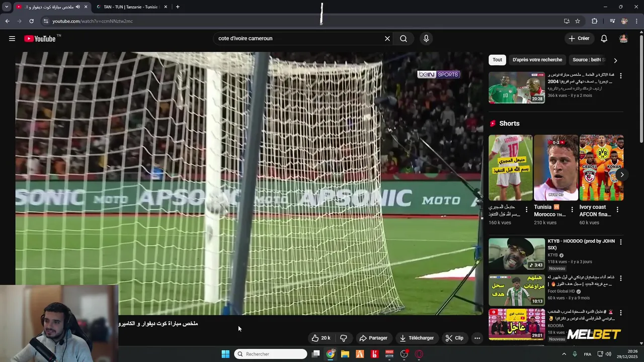644x362 pixels.
Task: Open options menu for Foot Global HD video
Action: (620, 278)
